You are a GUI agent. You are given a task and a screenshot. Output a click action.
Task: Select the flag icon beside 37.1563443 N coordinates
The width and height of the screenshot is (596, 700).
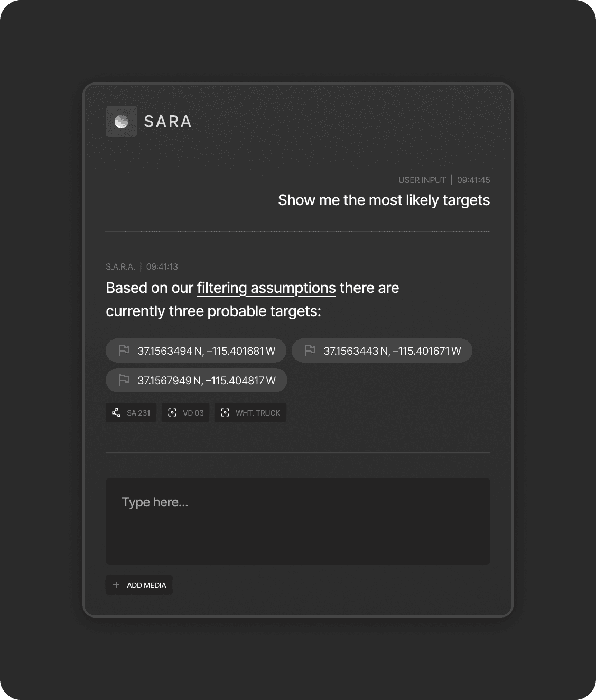tap(310, 350)
